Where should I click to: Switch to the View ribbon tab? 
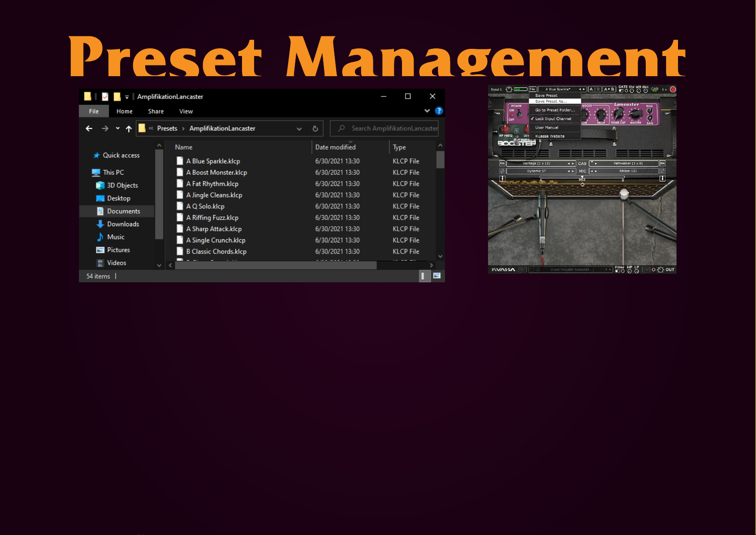pyautogui.click(x=186, y=111)
